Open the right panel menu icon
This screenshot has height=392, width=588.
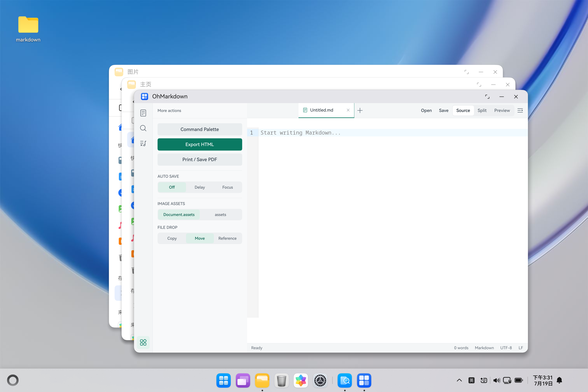point(520,110)
